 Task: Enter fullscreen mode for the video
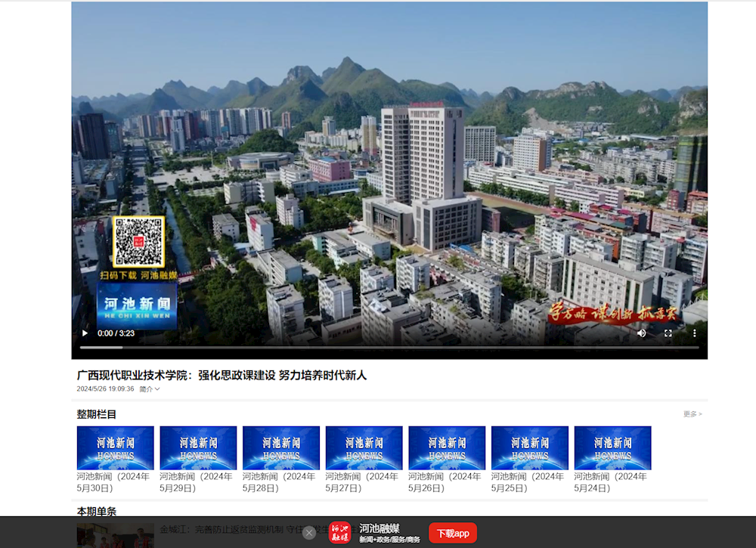click(668, 333)
